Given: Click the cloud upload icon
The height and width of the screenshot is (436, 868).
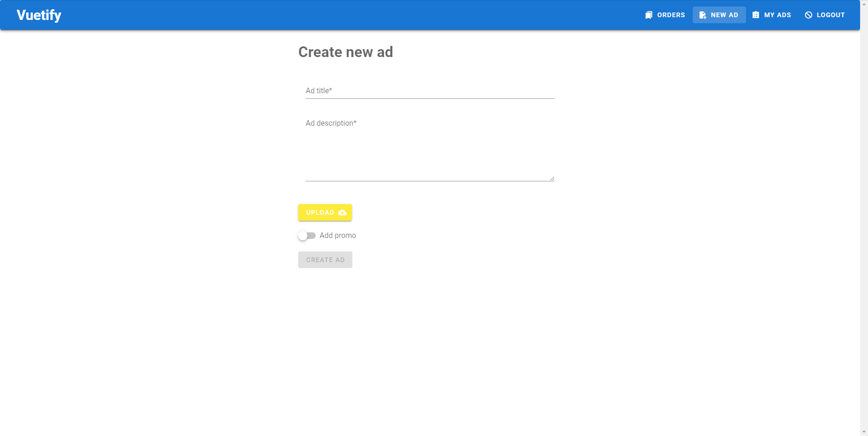Looking at the screenshot, I should (x=342, y=212).
